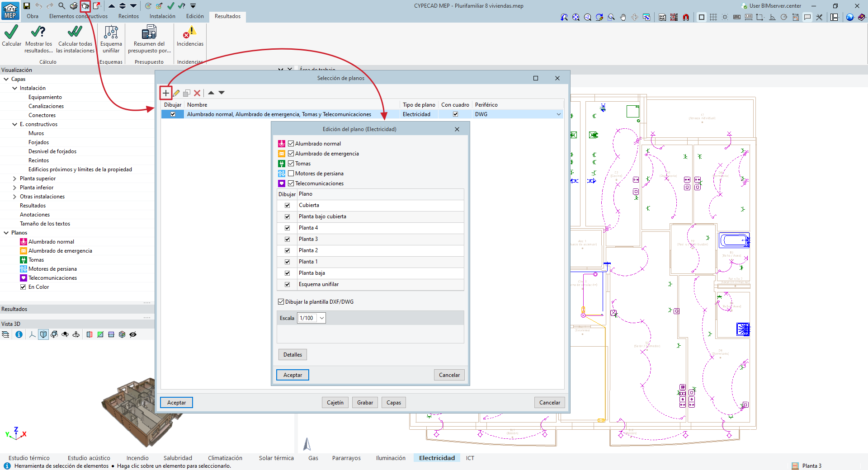Open the Instalación ribbon tab
Viewport: 868px width, 470px height.
(162, 16)
